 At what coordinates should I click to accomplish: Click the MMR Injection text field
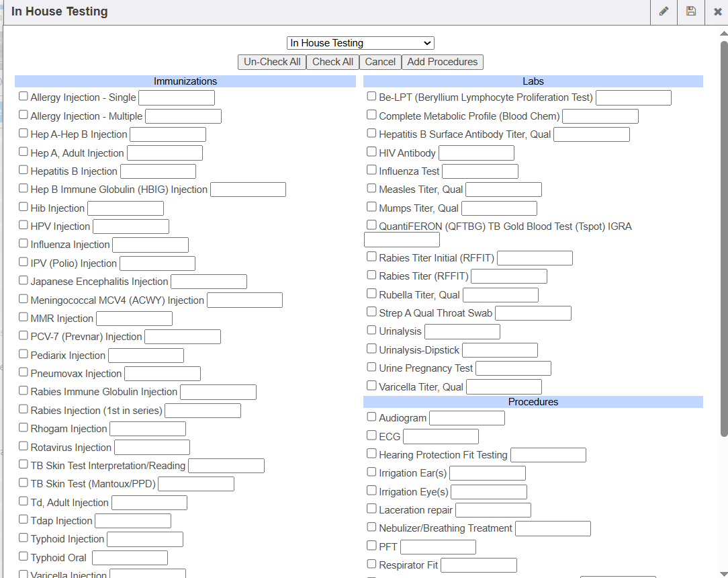coord(134,319)
